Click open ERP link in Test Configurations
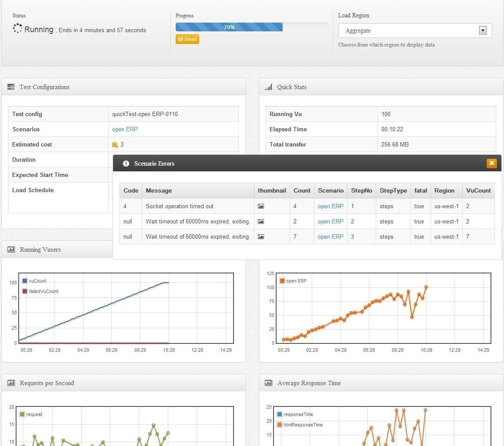The height and width of the screenshot is (446, 504). [125, 129]
